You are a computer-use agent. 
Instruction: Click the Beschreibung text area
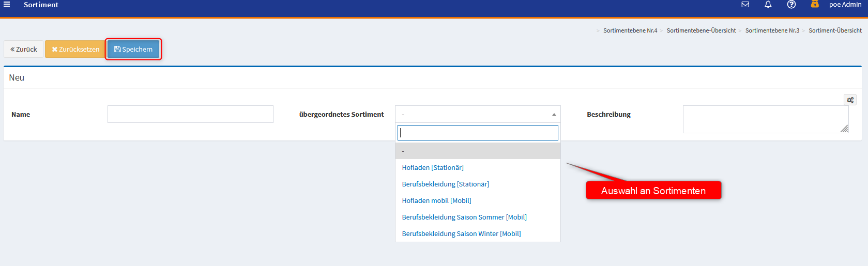click(765, 119)
